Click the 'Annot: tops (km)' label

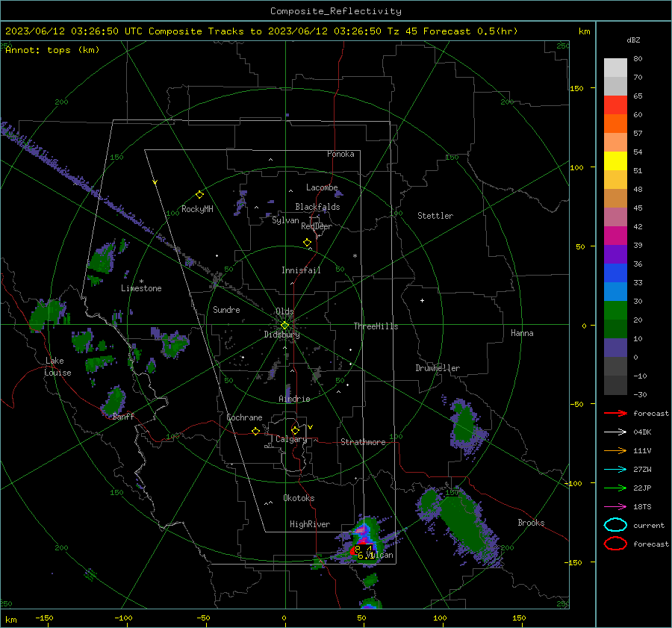point(52,50)
